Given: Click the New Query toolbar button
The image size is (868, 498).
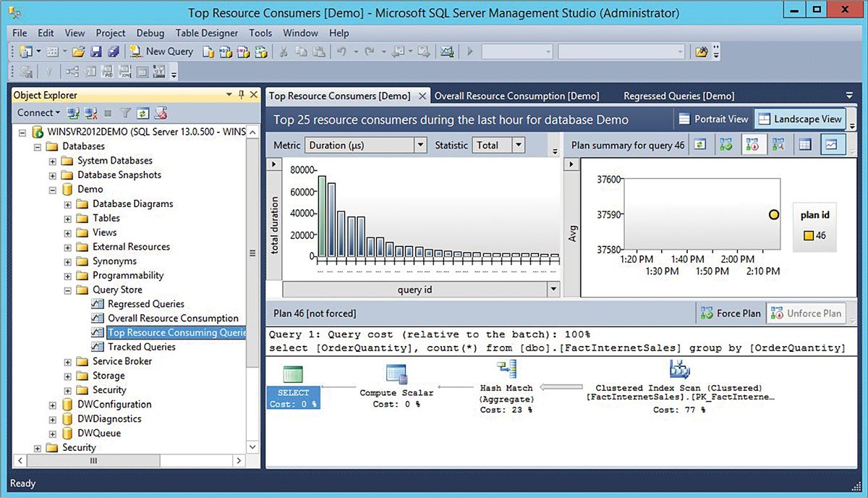Looking at the screenshot, I should [161, 51].
